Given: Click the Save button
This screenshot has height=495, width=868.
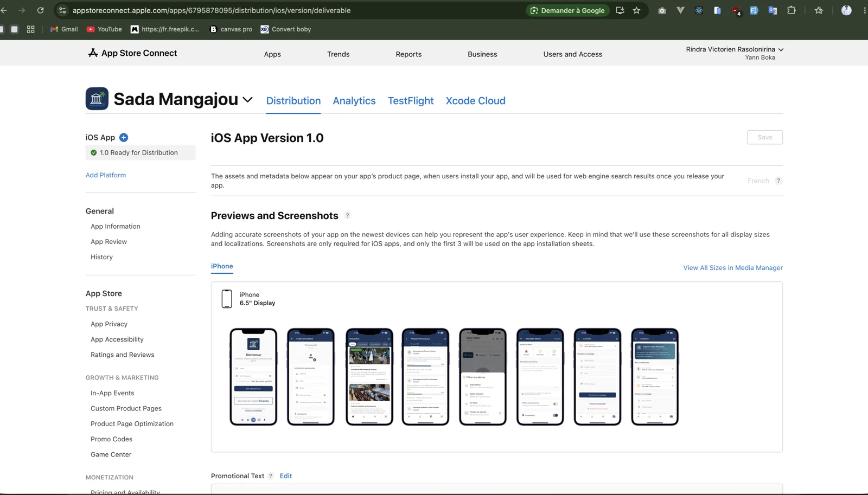Looking at the screenshot, I should coord(765,137).
